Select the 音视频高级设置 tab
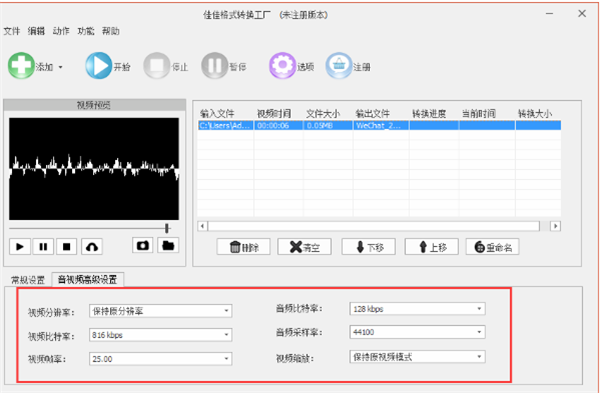 pyautogui.click(x=88, y=279)
